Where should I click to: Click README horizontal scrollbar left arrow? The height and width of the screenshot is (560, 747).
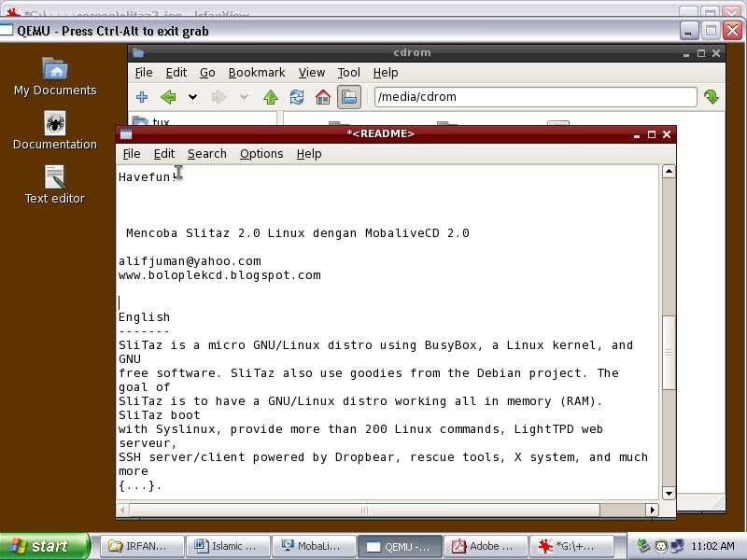coord(123,510)
